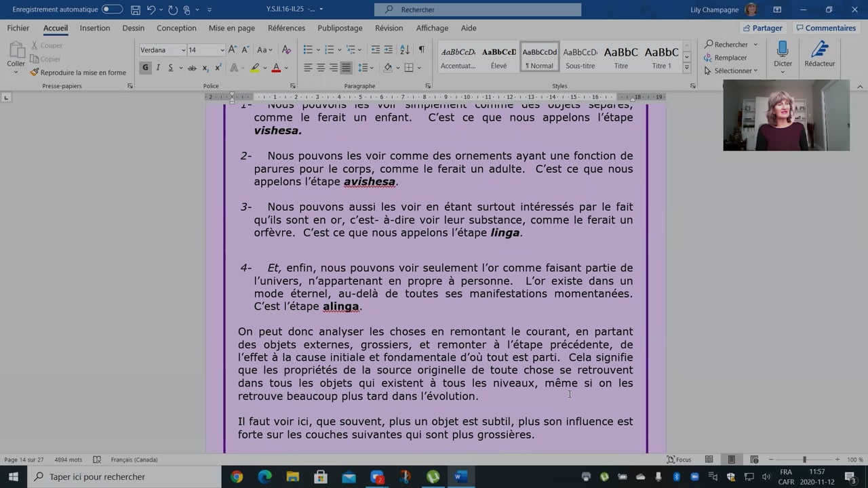Apply the Sous-titre style
868x488 pixels.
(580, 57)
